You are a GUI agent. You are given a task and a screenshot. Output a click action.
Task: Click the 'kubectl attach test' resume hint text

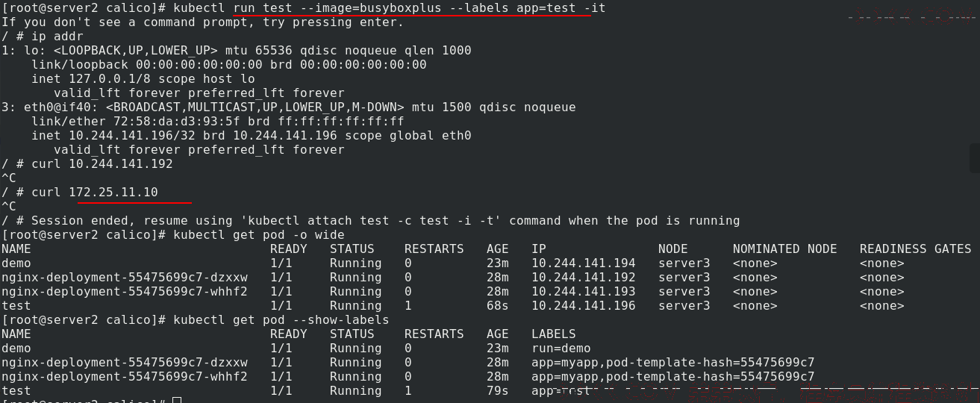(319, 221)
